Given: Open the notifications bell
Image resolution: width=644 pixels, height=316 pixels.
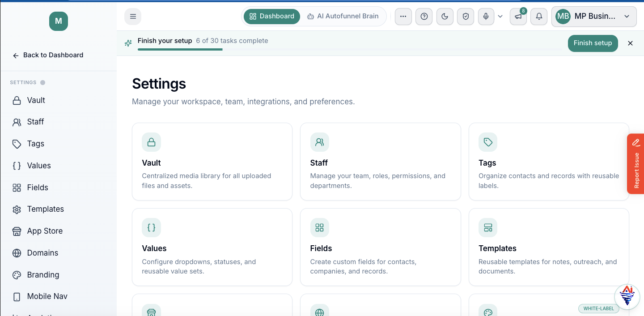Looking at the screenshot, I should coord(539,17).
